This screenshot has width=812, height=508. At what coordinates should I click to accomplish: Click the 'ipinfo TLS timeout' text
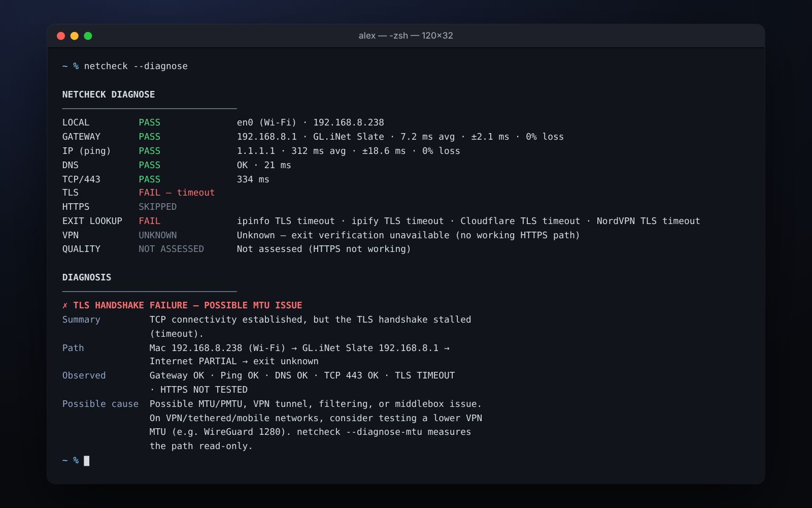click(x=286, y=221)
